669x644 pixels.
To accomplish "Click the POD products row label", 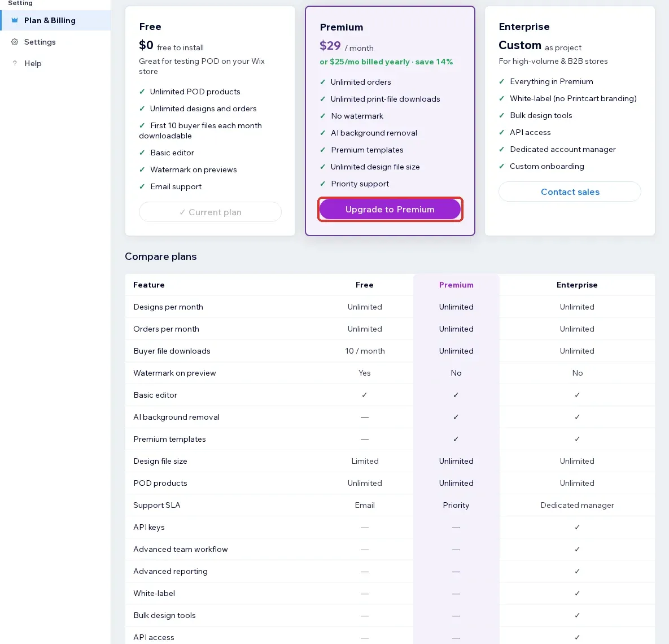I will [160, 483].
